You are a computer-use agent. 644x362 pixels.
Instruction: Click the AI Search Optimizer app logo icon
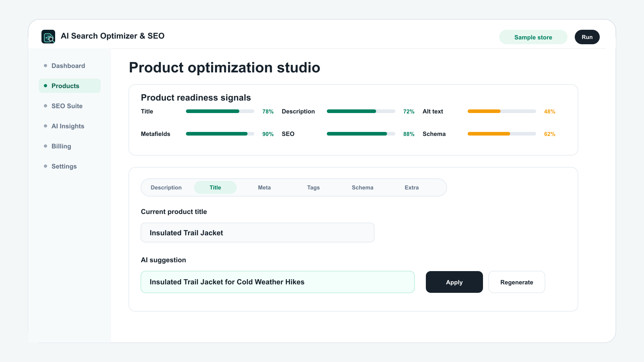pyautogui.click(x=48, y=37)
